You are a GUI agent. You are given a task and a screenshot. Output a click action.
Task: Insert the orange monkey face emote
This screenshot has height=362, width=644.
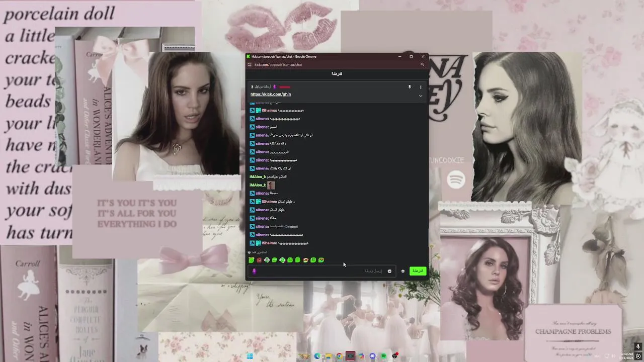[x=305, y=260]
